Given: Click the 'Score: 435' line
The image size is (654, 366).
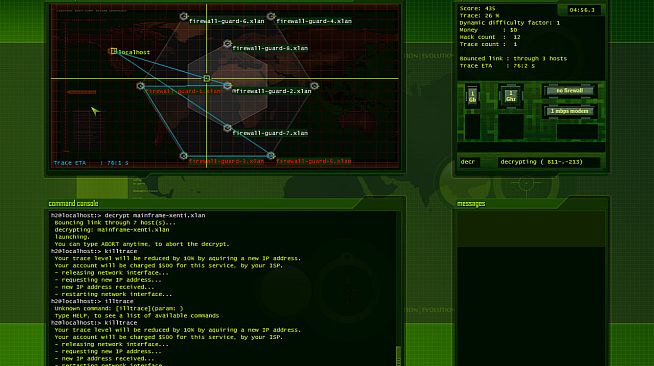Looking at the screenshot, I should 478,8.
